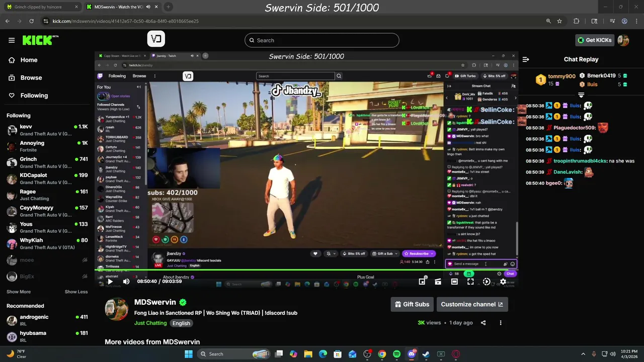
Task: Open Microsoft Edge from the taskbar
Action: click(x=323, y=354)
